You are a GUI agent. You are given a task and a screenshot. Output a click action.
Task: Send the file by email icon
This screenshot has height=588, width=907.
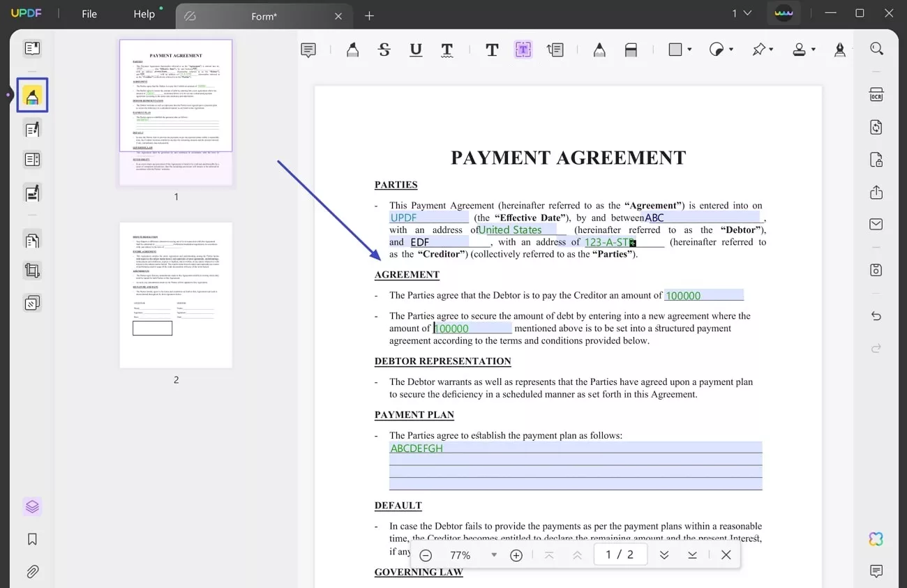click(x=876, y=224)
